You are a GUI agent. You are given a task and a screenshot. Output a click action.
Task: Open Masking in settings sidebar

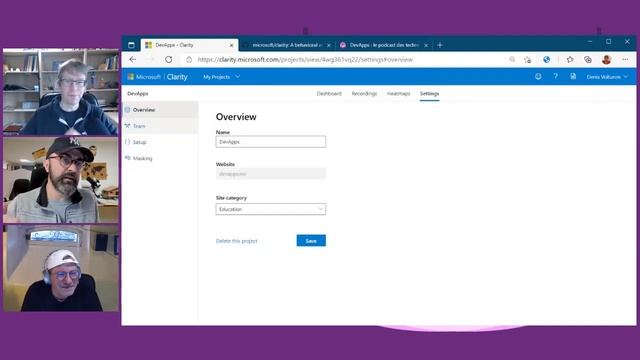(x=160, y=158)
